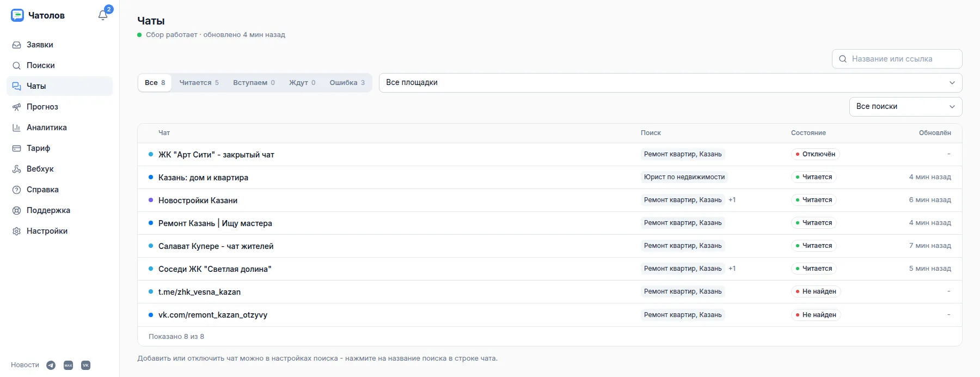Open Поддержка via the lifebuoy icon
980x377 pixels.
coord(17,210)
